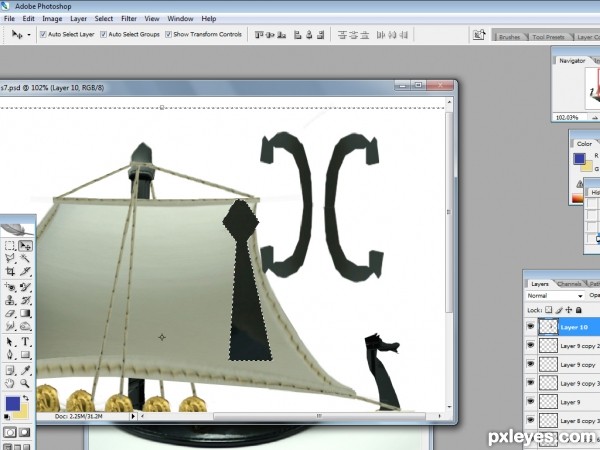600x450 pixels.
Task: Distribute top edges in options bar
Action: pos(342,35)
